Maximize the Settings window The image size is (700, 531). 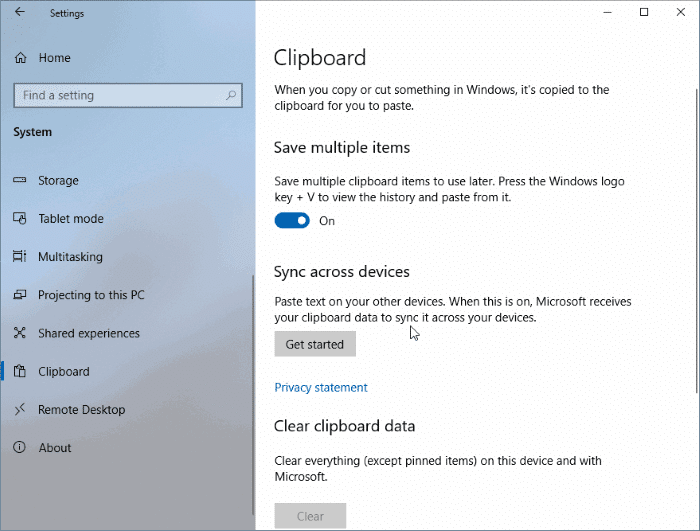coord(644,12)
